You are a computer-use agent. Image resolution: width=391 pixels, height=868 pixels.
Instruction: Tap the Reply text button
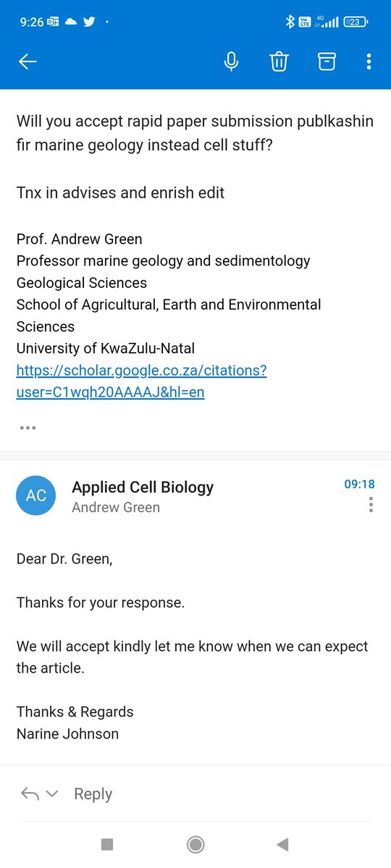93,794
